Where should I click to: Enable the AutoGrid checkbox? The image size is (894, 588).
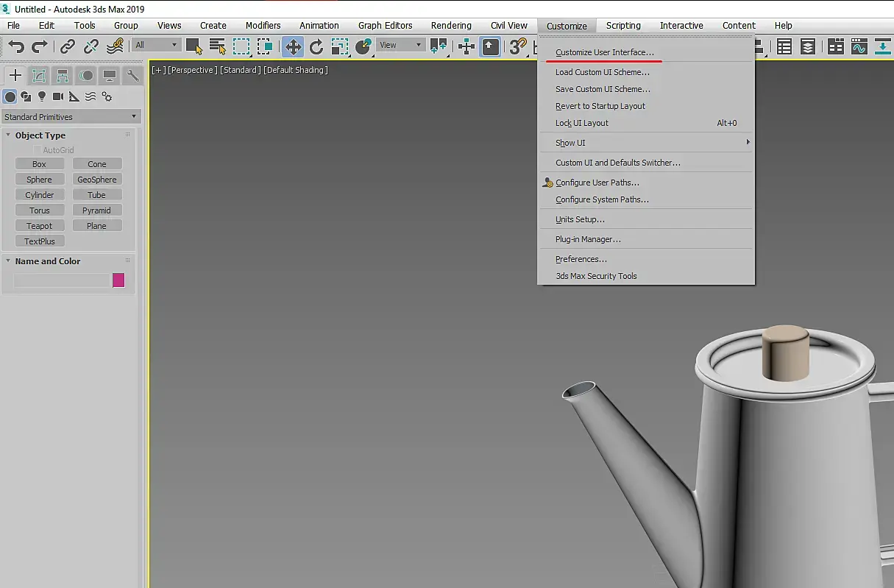pyautogui.click(x=38, y=150)
